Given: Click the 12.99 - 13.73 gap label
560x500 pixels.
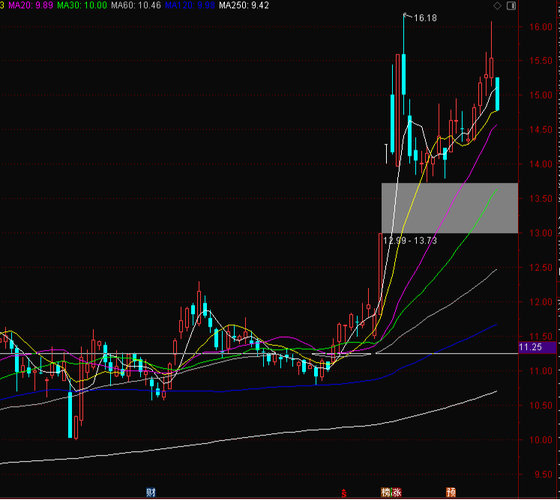Looking at the screenshot, I should coord(410,241).
